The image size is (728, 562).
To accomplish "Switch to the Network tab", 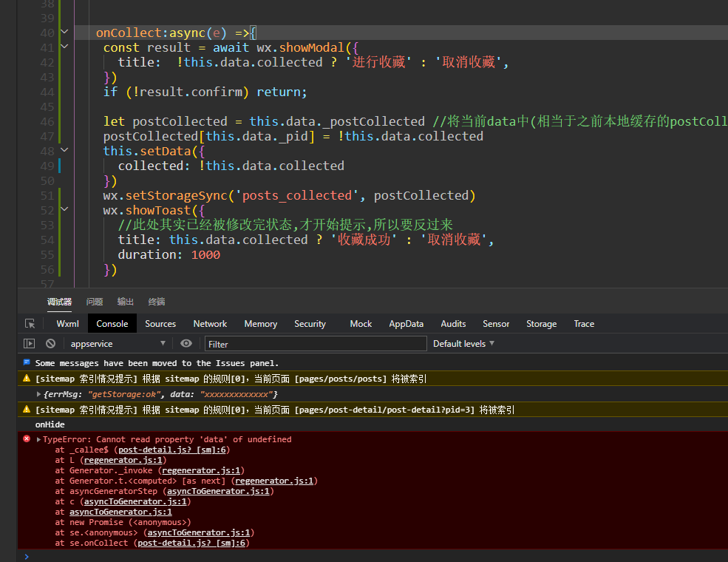I will click(x=210, y=324).
